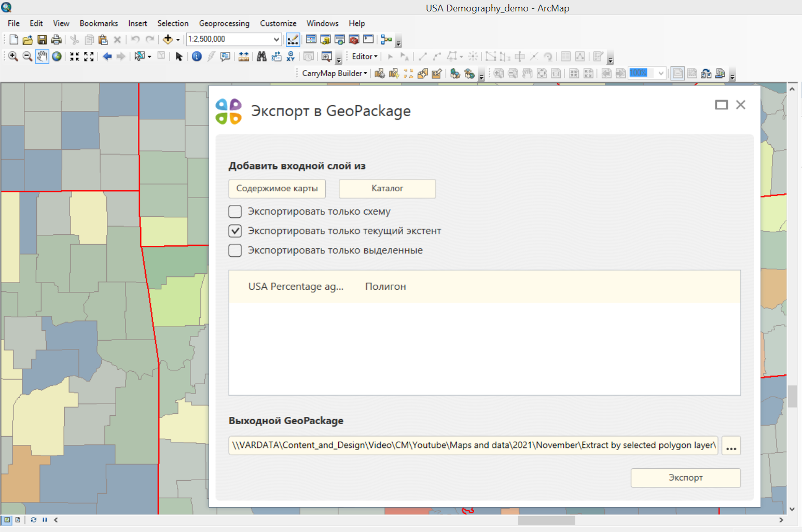
Task: Check 'Экспортировать только выделенные' checkbox
Action: click(x=235, y=250)
